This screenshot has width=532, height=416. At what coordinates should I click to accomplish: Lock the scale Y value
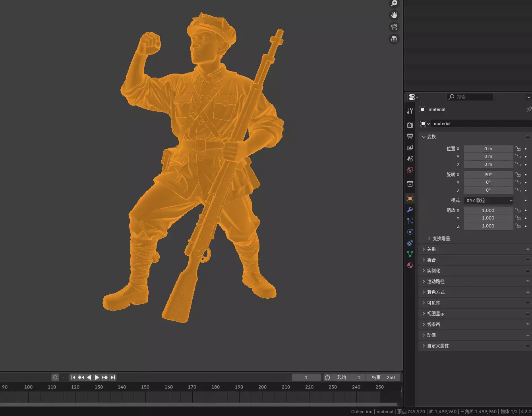tap(518, 218)
